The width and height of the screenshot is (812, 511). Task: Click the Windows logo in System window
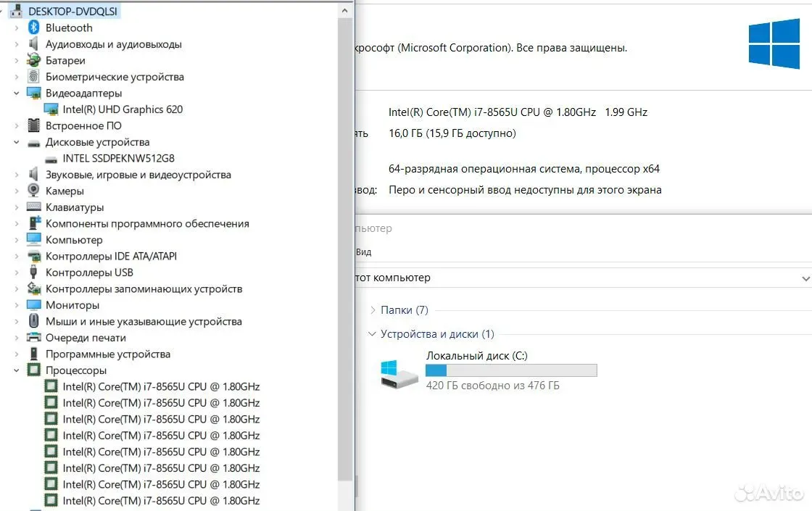point(774,43)
